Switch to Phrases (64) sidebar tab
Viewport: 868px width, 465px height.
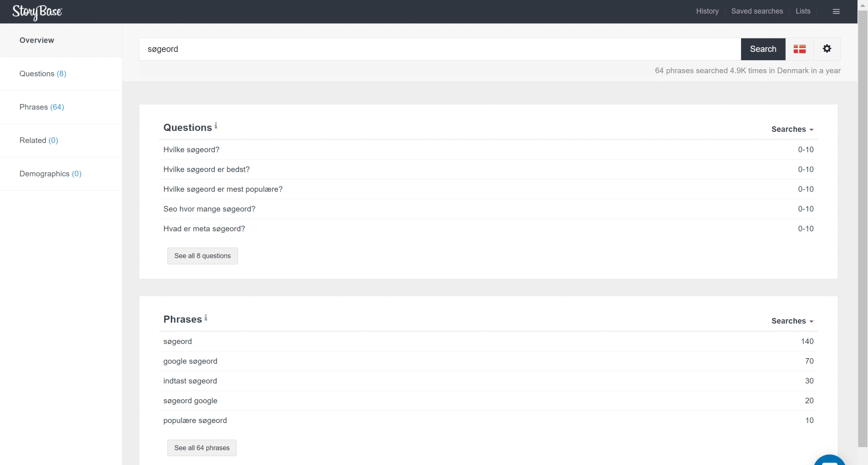click(x=42, y=107)
